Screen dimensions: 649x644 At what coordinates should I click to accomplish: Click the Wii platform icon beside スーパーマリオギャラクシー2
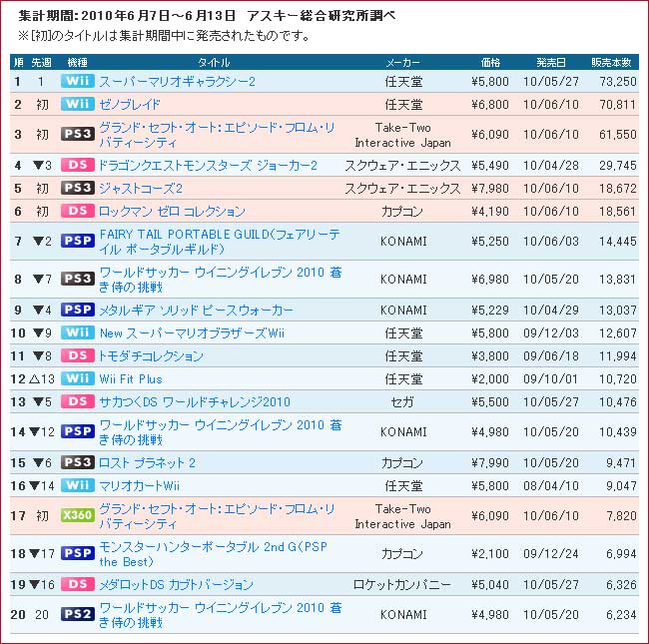pos(78,81)
